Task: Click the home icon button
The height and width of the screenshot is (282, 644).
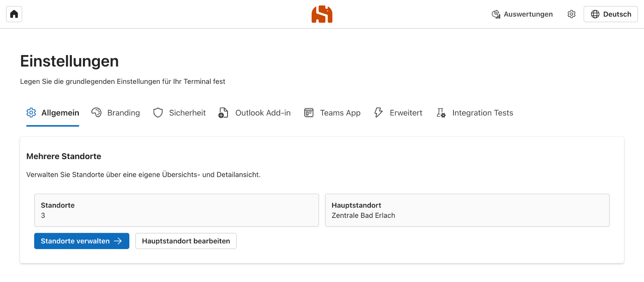Action: 14,14
